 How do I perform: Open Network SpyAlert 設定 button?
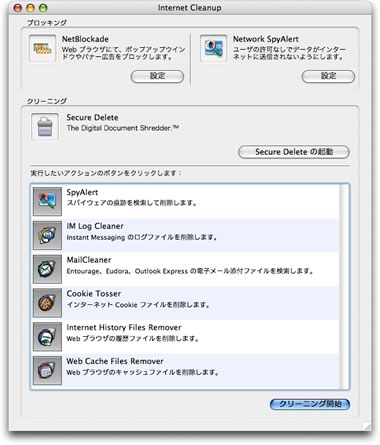coord(328,76)
